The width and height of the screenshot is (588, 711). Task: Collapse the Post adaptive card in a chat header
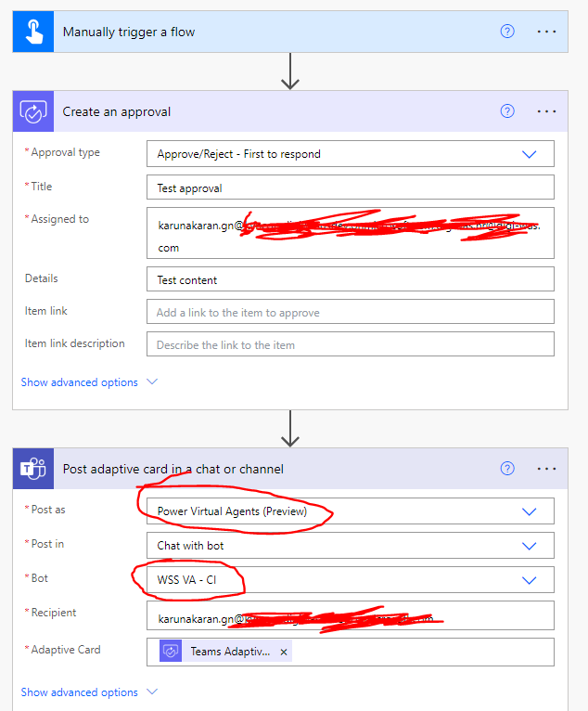point(290,469)
